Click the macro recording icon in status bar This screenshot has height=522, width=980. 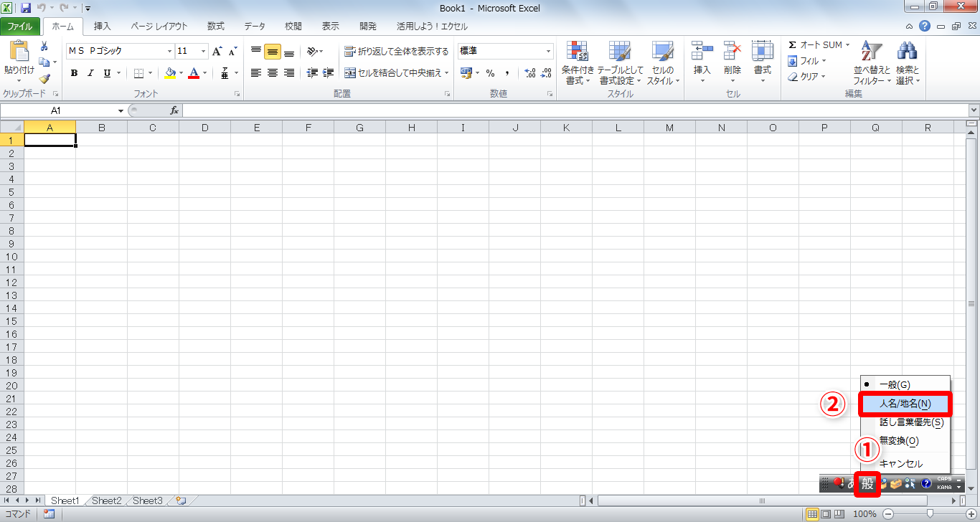point(49,513)
